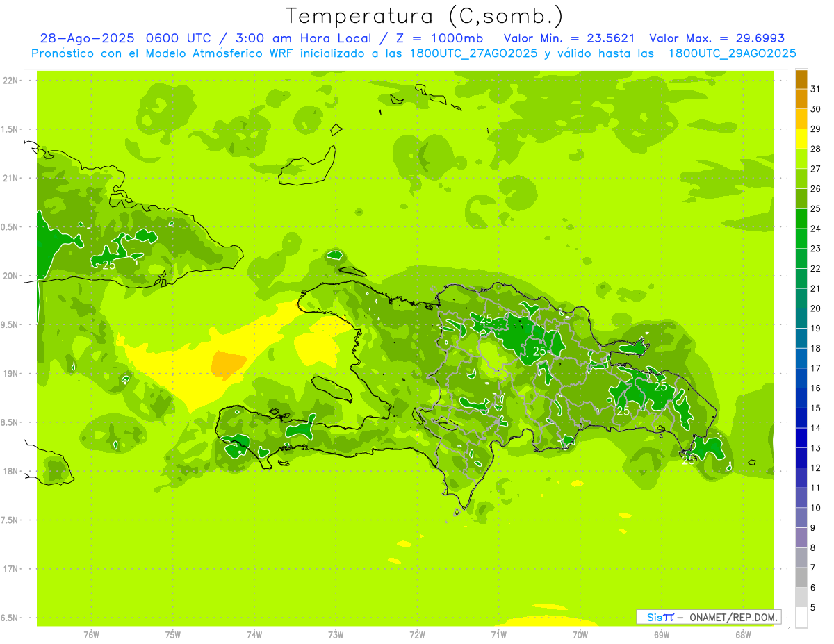The height and width of the screenshot is (644, 834).
Task: Click the legend swatch between 25 and 26
Action: point(801,199)
